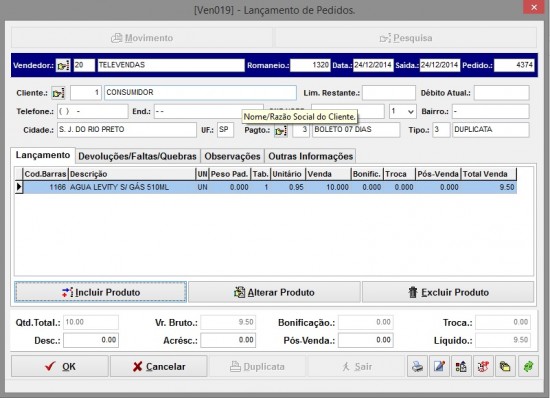The image size is (550, 398).
Task: Open the Outras Informações tab
Action: point(310,156)
